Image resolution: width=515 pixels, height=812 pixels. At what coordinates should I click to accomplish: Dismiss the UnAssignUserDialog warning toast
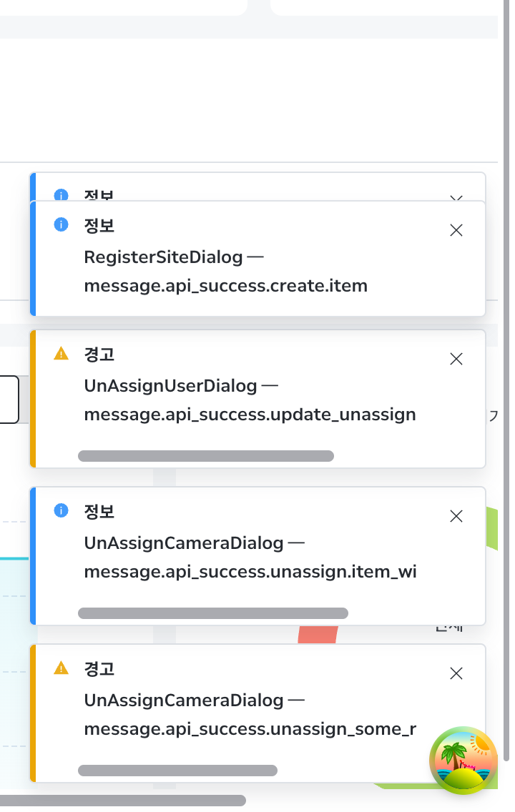(x=456, y=359)
